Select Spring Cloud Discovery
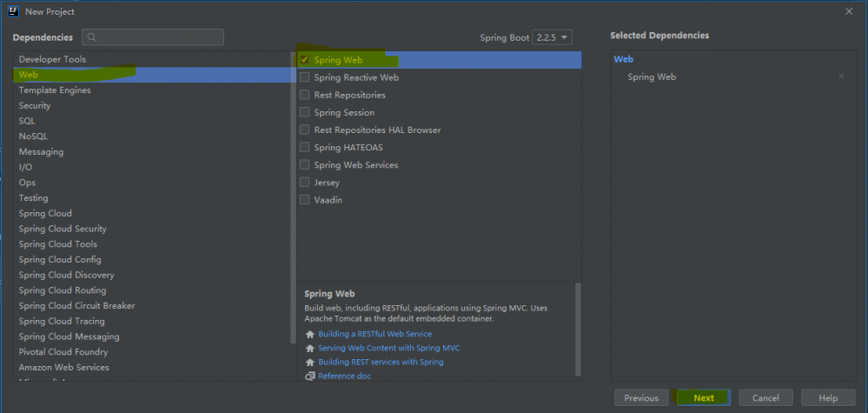868x413 pixels. tap(154, 275)
